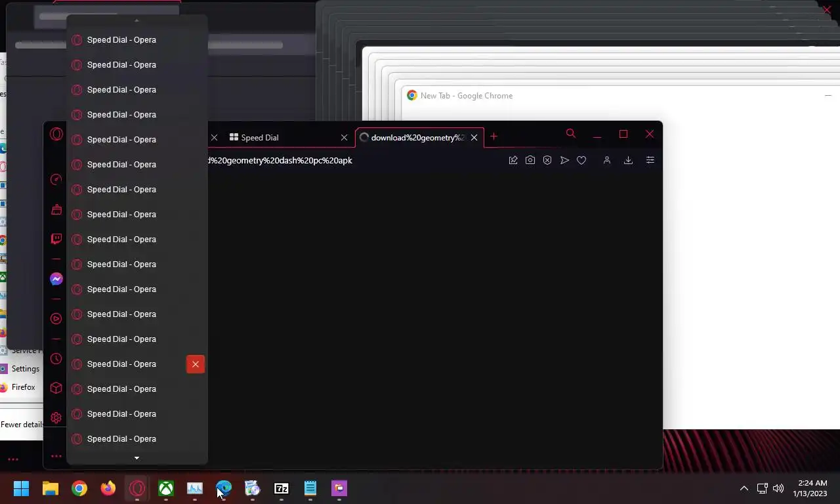Image resolution: width=840 pixels, height=504 pixels.
Task: Open GX Cleaner bag icon in sidebar
Action: point(56,210)
